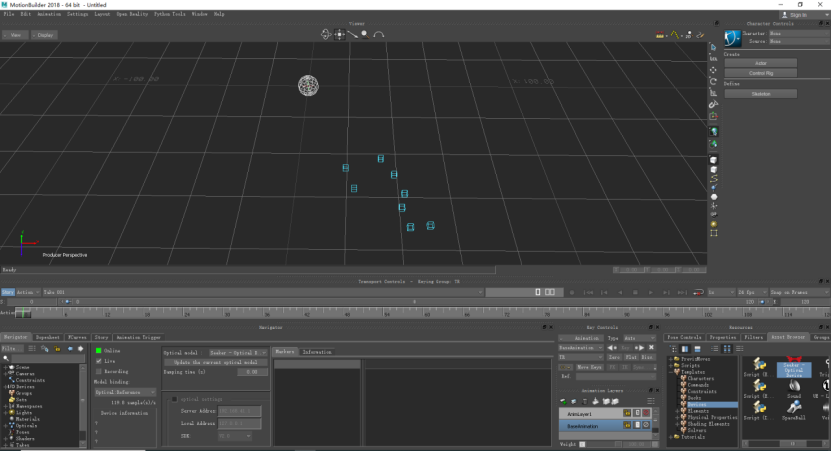This screenshot has width=832, height=452.
Task: Click Update the current optical model button
Action: click(x=215, y=362)
